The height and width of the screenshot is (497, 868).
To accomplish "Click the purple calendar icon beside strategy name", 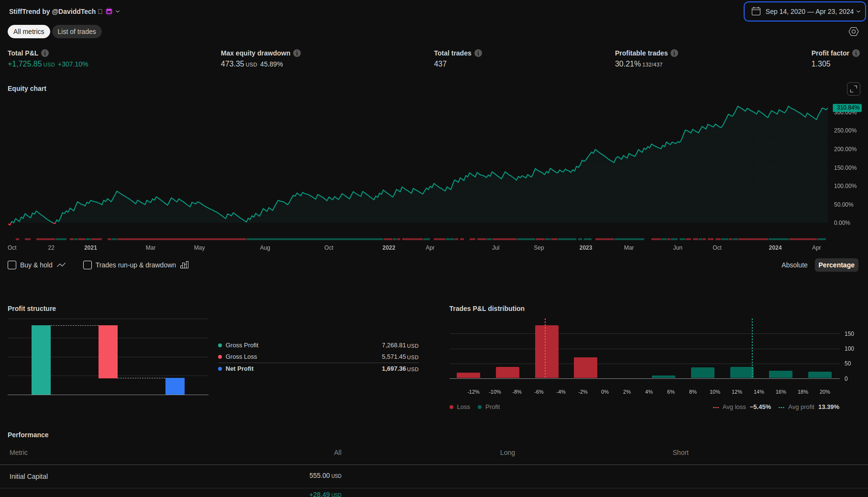I will pyautogui.click(x=109, y=11).
